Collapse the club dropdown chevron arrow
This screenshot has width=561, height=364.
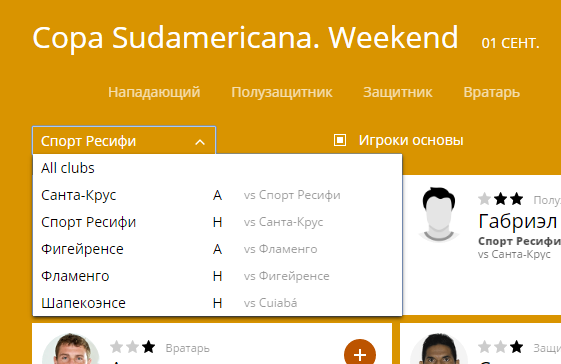(200, 142)
